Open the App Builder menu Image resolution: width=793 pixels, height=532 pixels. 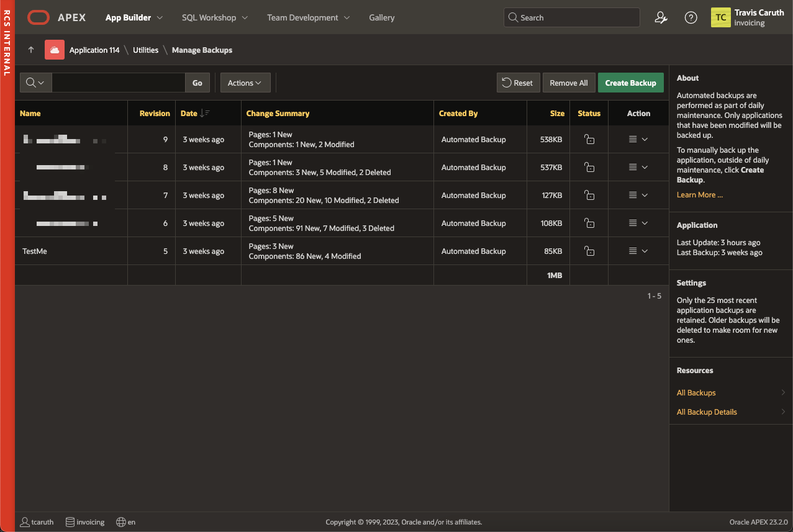tap(134, 18)
